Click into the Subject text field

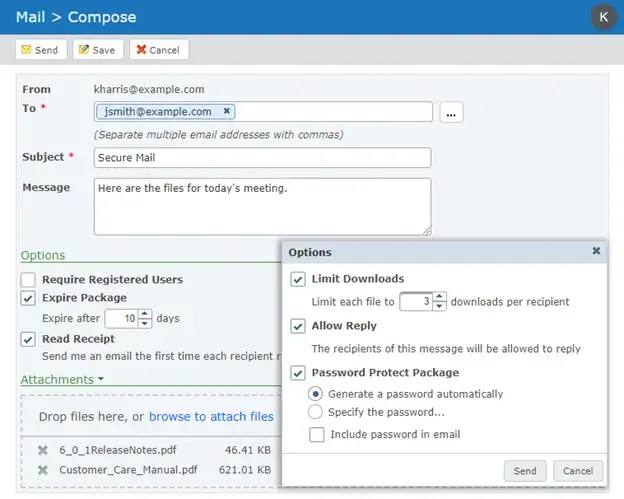(x=262, y=158)
